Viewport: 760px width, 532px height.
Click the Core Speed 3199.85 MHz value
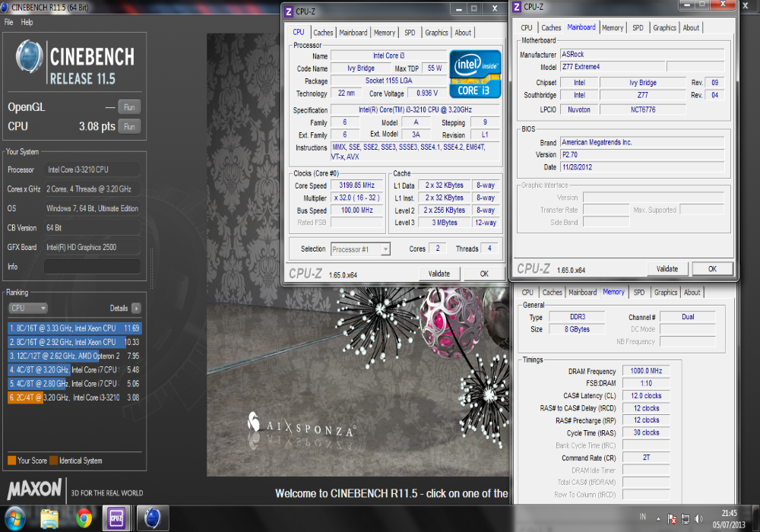click(356, 185)
